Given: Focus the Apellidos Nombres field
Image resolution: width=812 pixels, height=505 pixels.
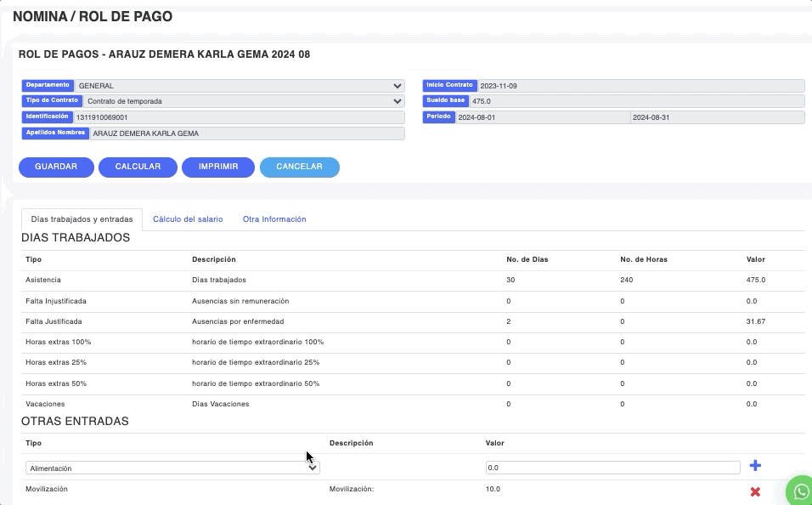Looking at the screenshot, I should [246, 133].
